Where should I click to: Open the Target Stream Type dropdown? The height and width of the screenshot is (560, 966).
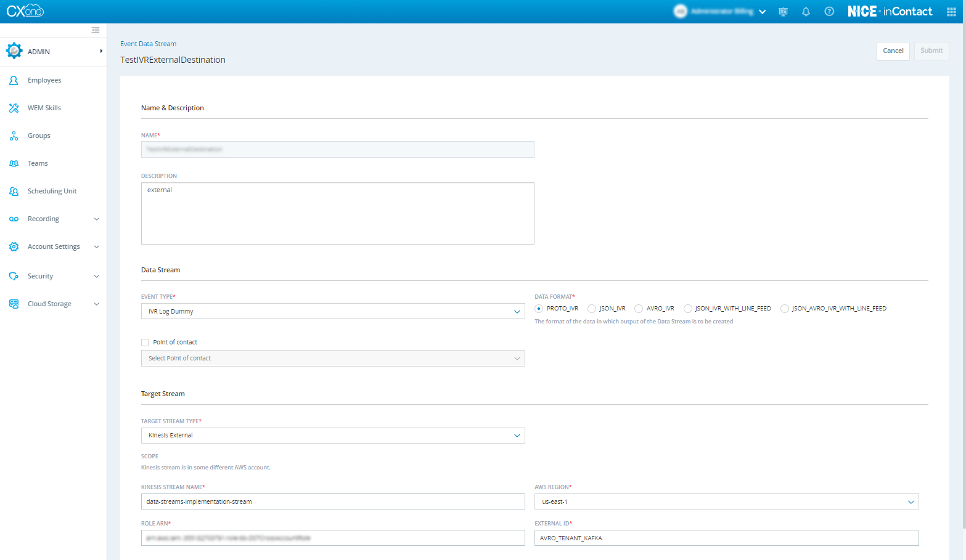point(333,436)
